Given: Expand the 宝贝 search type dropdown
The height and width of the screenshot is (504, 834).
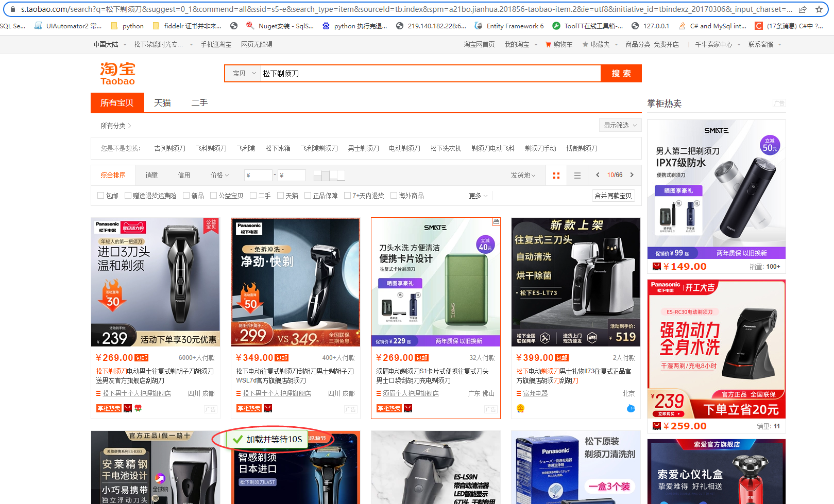Looking at the screenshot, I should pyautogui.click(x=244, y=74).
